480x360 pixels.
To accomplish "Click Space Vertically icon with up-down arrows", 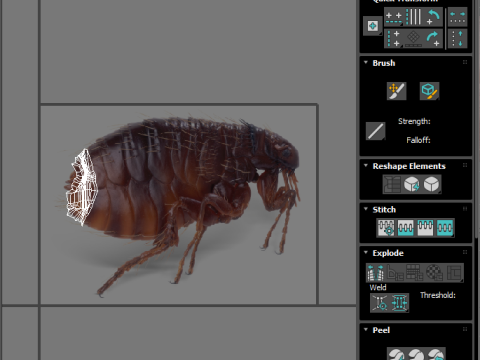I will pyautogui.click(x=457, y=39).
